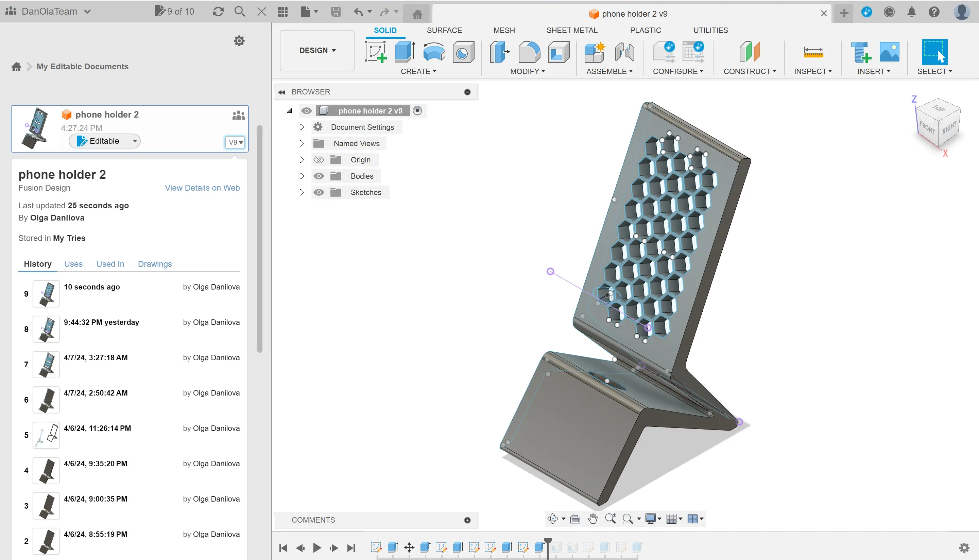This screenshot has width=979, height=560.
Task: Click View Details on Web link
Action: (202, 188)
